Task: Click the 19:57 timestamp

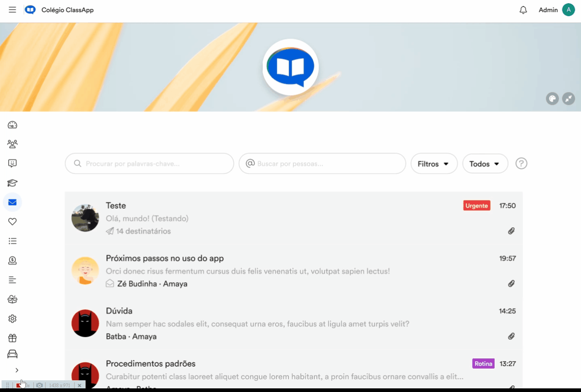Action: tap(507, 258)
